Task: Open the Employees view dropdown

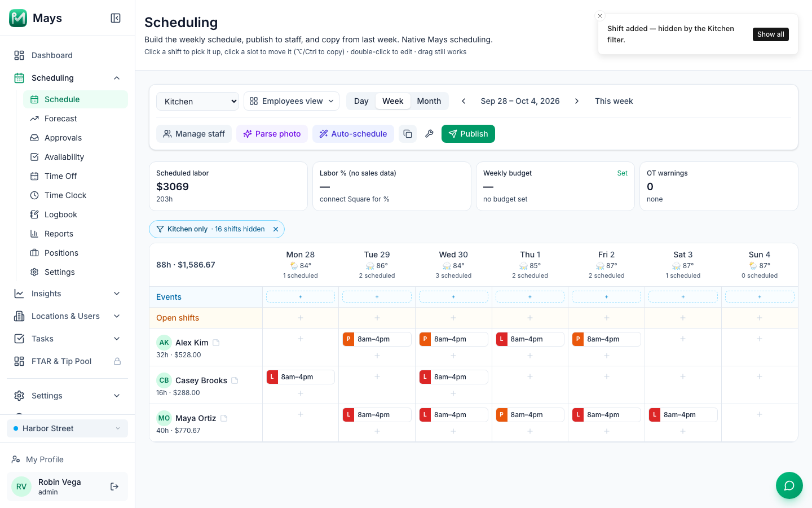Action: click(292, 101)
